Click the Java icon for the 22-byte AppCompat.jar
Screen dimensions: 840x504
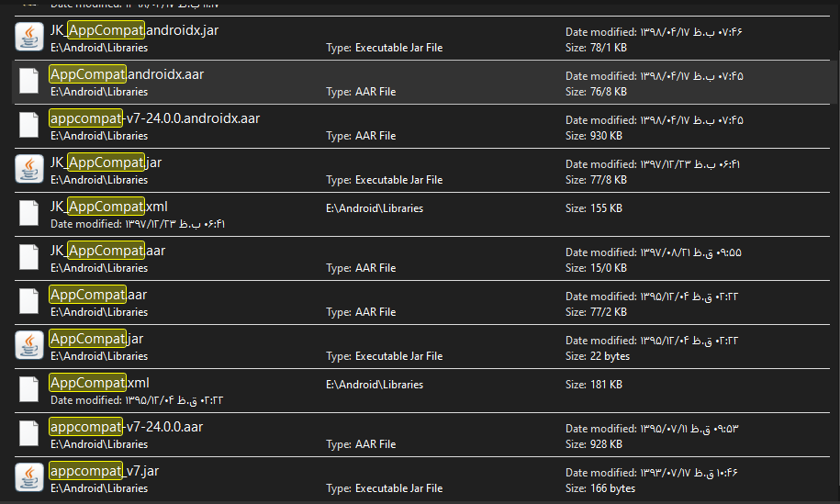pyautogui.click(x=29, y=345)
